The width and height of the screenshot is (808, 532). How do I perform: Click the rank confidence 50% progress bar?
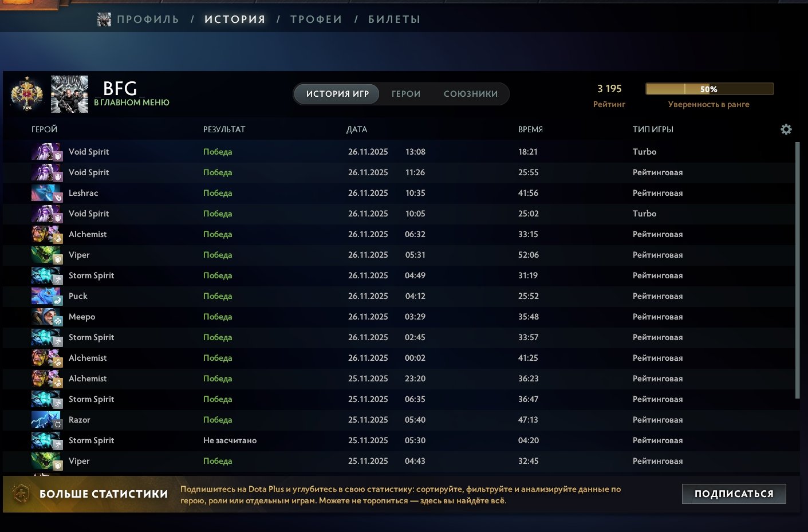(x=709, y=89)
